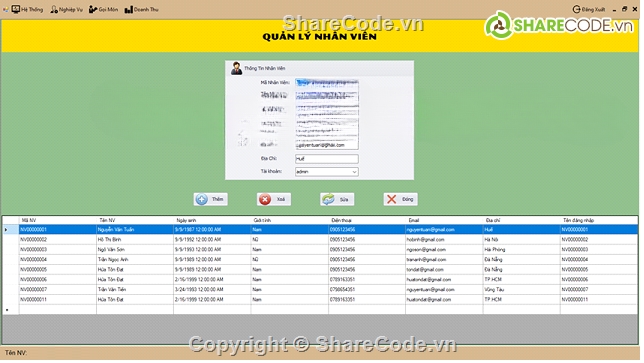Open the Doanh Thu menu
The width and height of the screenshot is (644, 363).
[x=142, y=9]
